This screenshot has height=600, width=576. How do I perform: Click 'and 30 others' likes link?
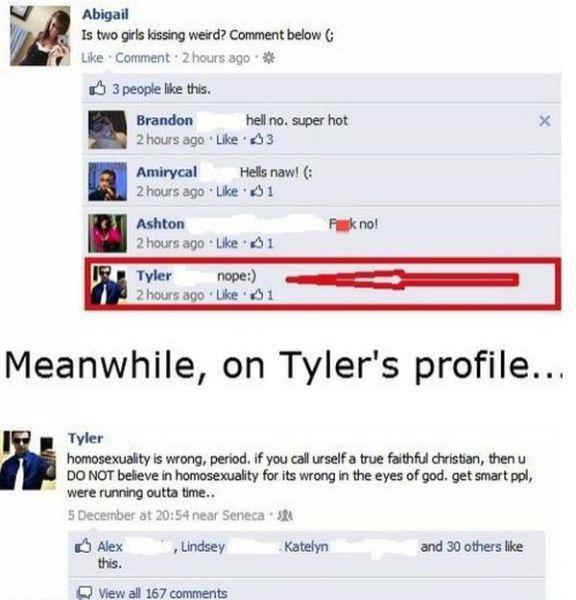pos(459,546)
